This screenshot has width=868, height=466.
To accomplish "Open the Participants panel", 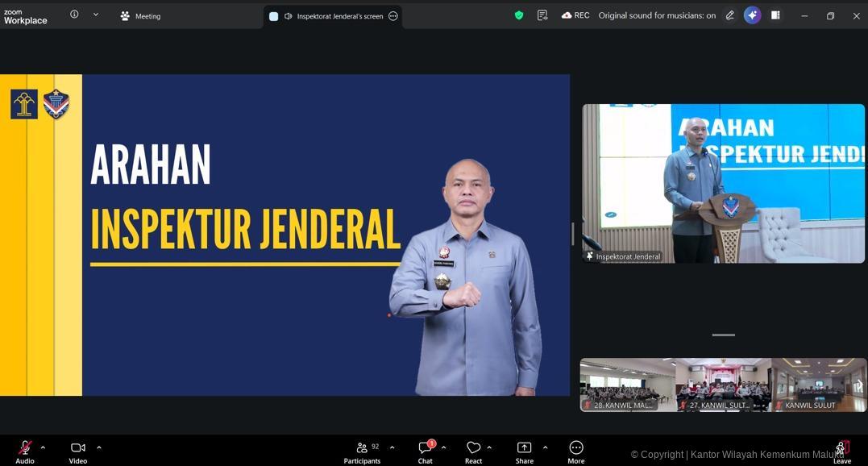I will click(x=362, y=451).
